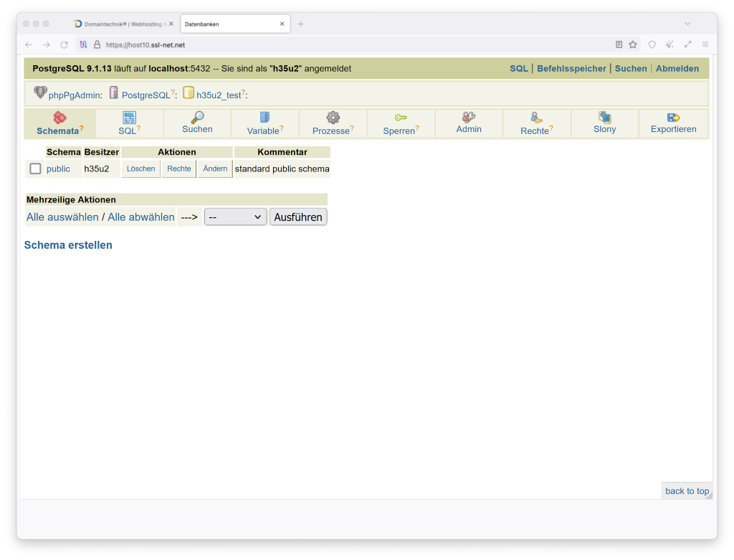
Task: Click the Schema erstellen link
Action: pyautogui.click(x=68, y=245)
